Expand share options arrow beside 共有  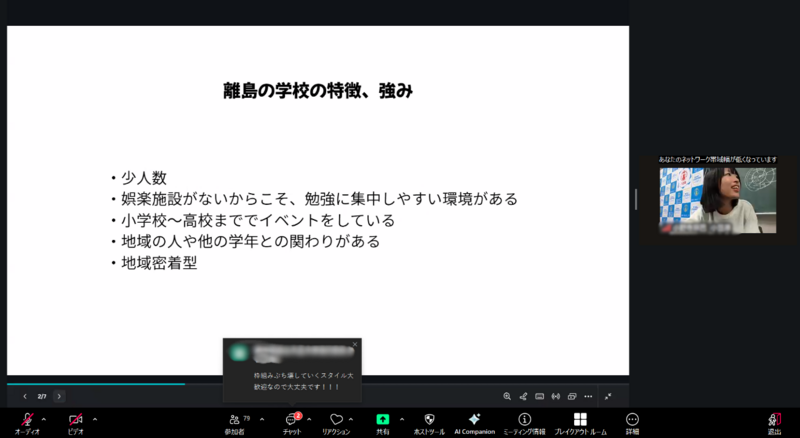pyautogui.click(x=402, y=419)
